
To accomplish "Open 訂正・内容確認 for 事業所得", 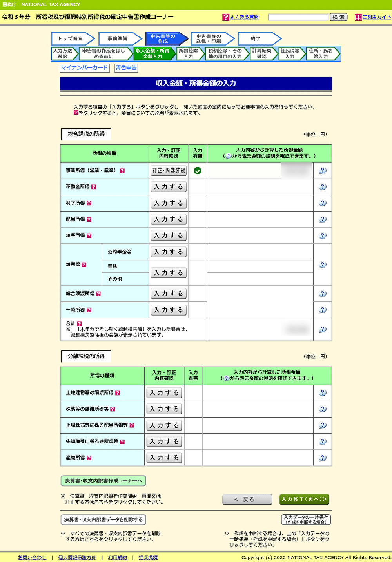I will tap(168, 170).
